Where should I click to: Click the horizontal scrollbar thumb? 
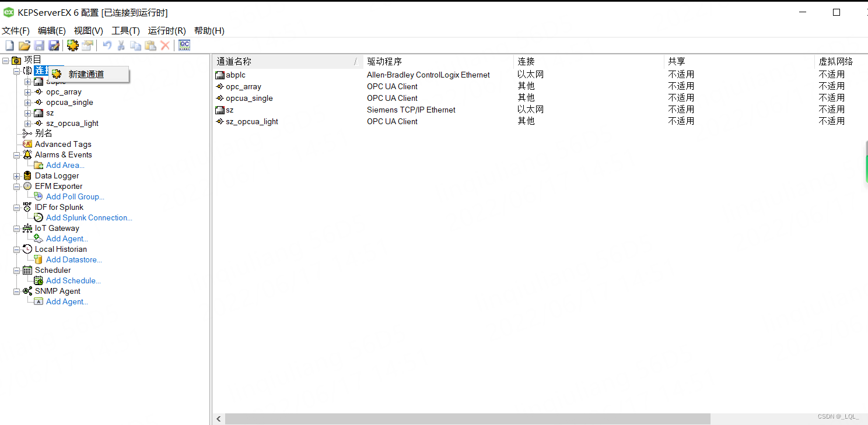click(x=468, y=419)
